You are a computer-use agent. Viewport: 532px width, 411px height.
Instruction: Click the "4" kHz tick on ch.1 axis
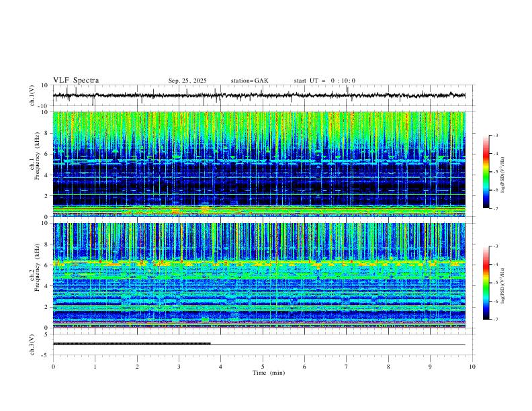47,175
